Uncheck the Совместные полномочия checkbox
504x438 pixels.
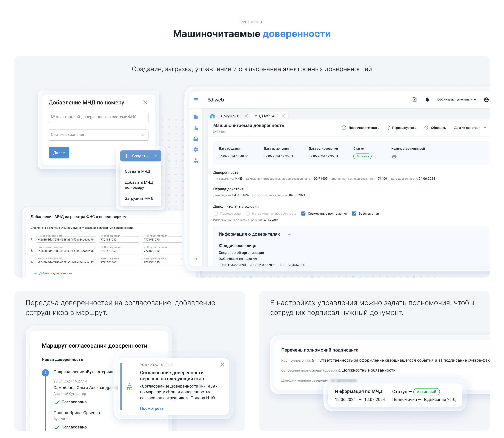tap(303, 214)
